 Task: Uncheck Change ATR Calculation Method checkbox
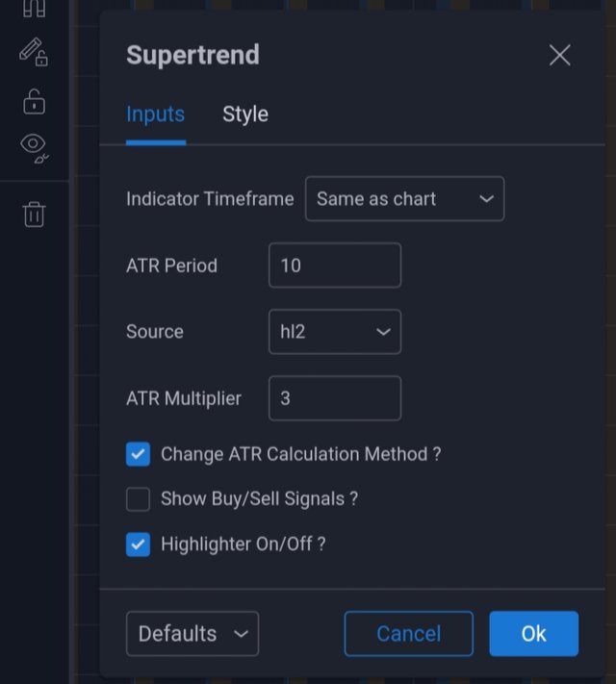[139, 454]
